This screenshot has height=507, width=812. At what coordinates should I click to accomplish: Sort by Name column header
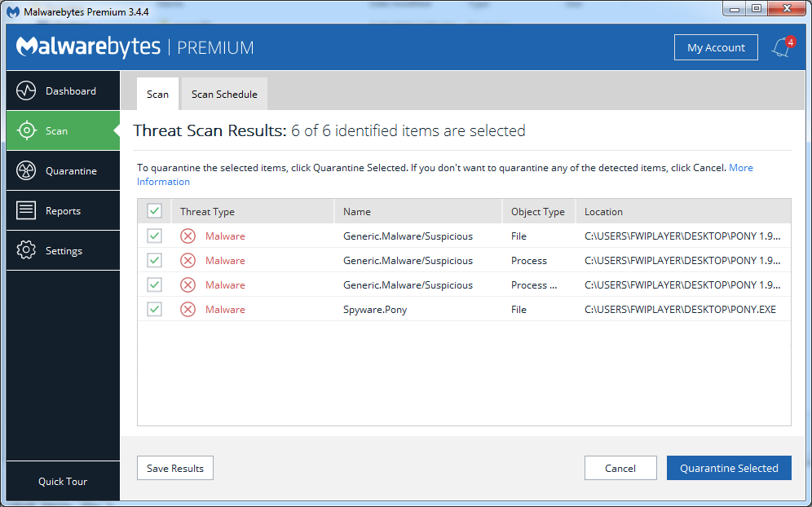point(418,211)
